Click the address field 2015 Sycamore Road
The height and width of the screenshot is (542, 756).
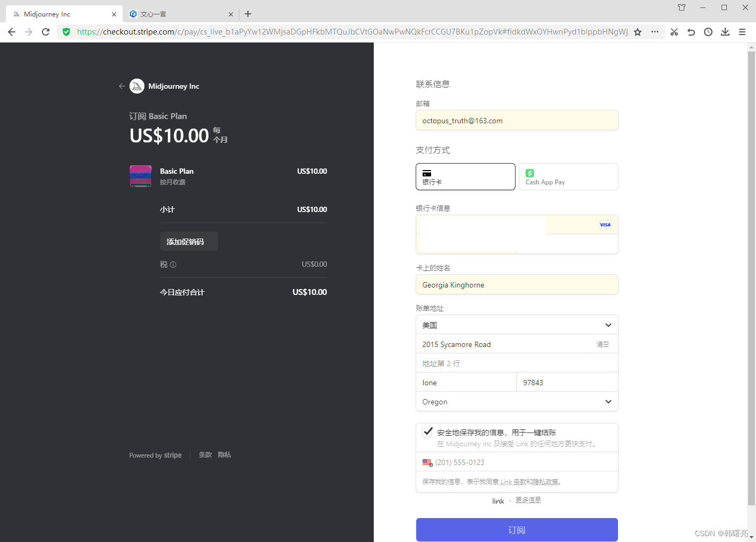[517, 344]
